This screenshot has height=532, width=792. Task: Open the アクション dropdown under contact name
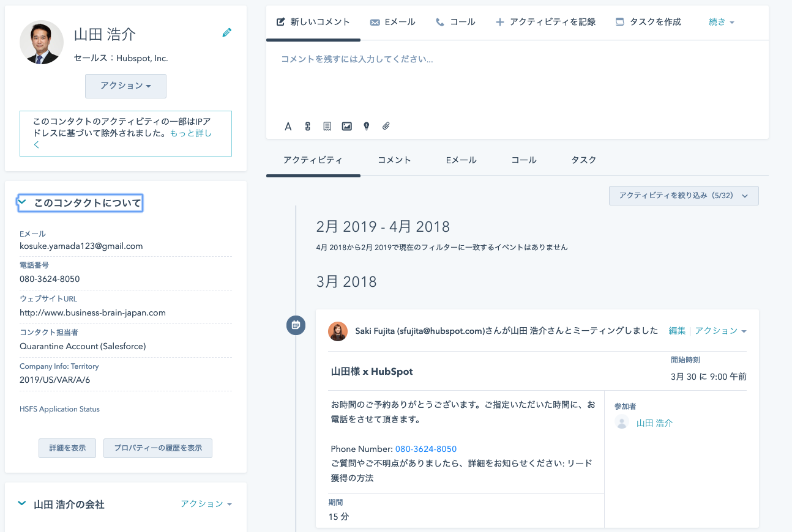pos(125,86)
